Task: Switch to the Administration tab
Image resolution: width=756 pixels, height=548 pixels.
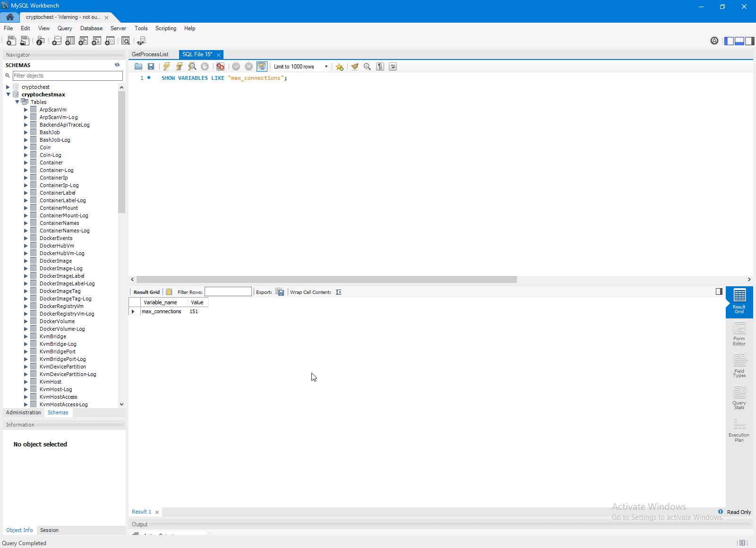Action: [x=24, y=412]
